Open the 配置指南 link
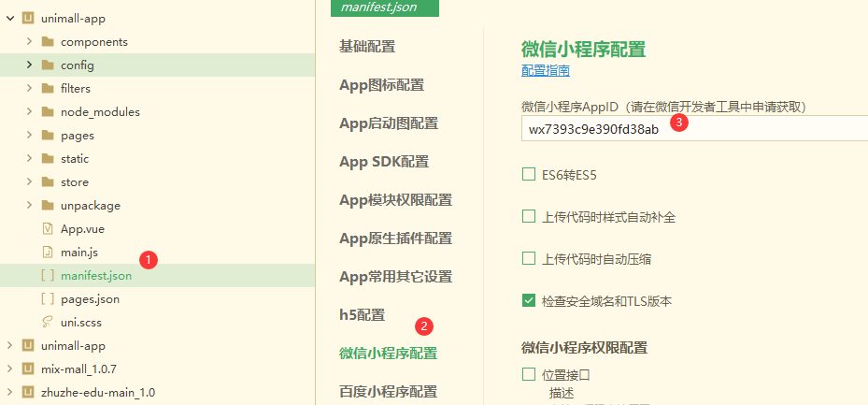Viewport: 868px width, 405px height. (546, 71)
